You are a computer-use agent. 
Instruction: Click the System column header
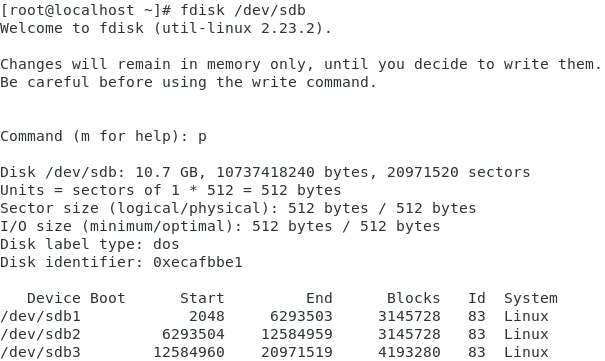click(531, 299)
